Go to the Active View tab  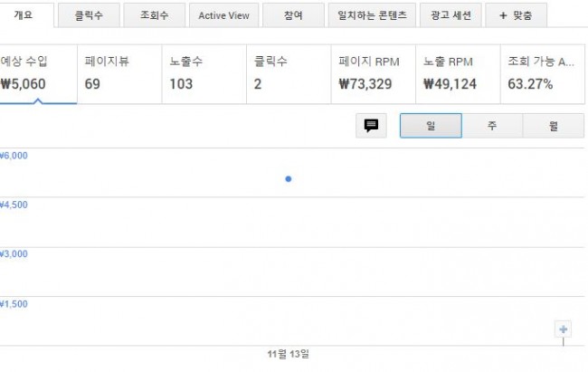coord(224,15)
